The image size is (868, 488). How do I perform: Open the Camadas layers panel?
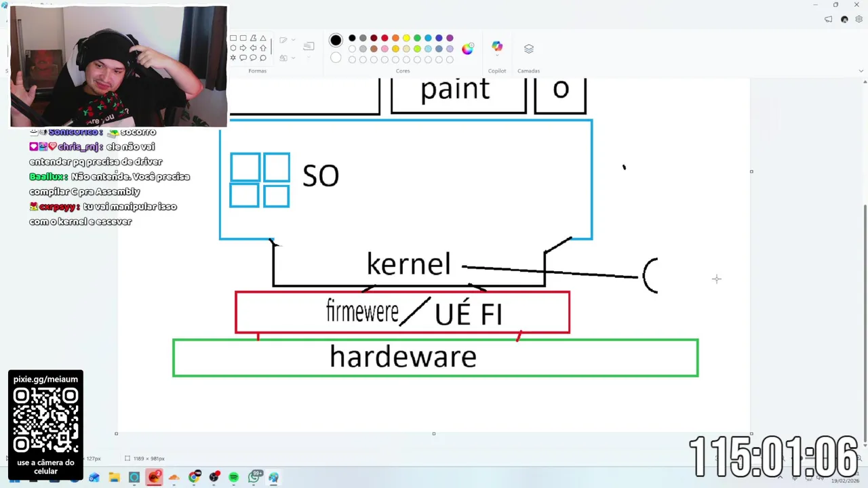pyautogui.click(x=529, y=49)
